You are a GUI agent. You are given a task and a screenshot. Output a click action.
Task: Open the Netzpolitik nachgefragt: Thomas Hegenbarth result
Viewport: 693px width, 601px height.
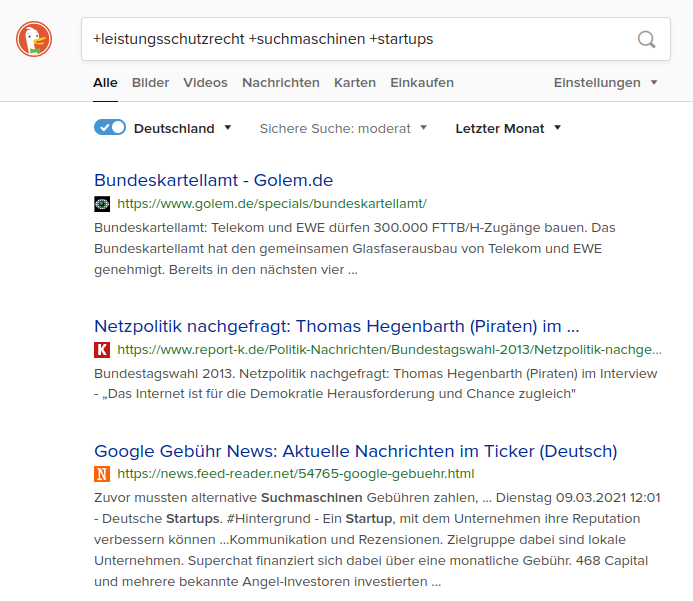(x=337, y=326)
